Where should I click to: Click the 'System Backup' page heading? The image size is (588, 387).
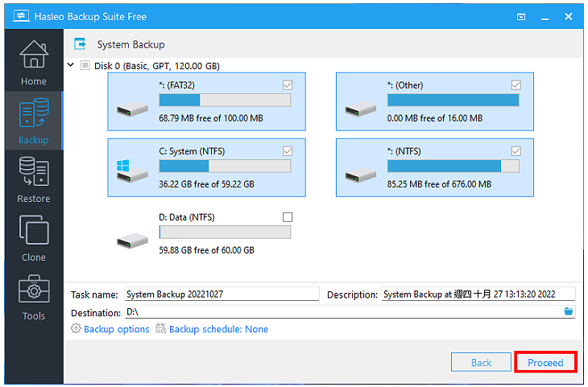130,44
